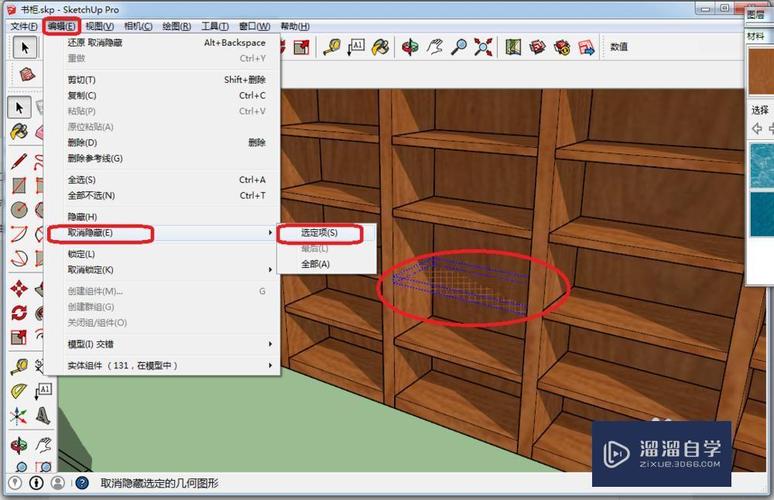This screenshot has height=500, width=774.
Task: Expand the 模型(I) 交错 submenu
Action: [163, 344]
